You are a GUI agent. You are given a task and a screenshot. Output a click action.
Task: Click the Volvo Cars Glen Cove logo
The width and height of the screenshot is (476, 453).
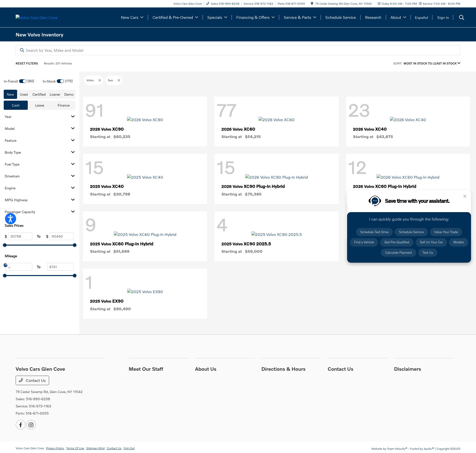36,17
